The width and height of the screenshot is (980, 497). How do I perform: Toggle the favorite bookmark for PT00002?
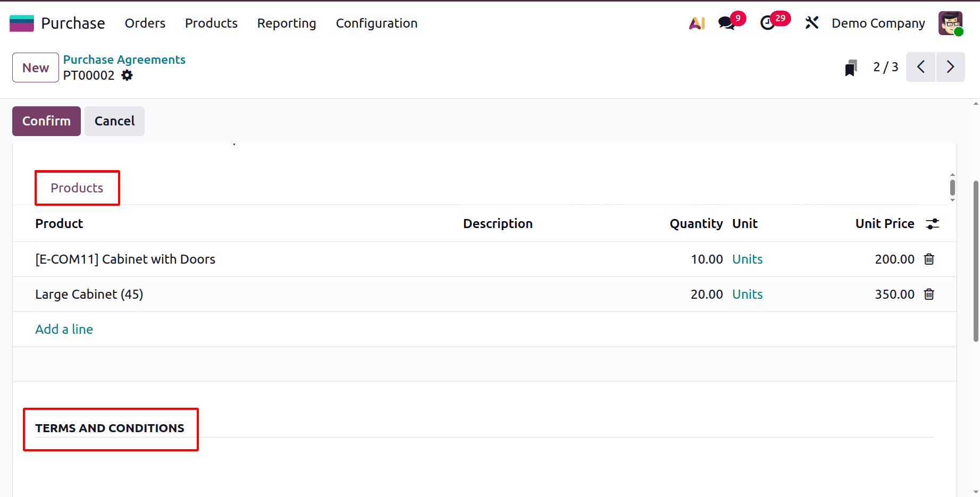(851, 68)
